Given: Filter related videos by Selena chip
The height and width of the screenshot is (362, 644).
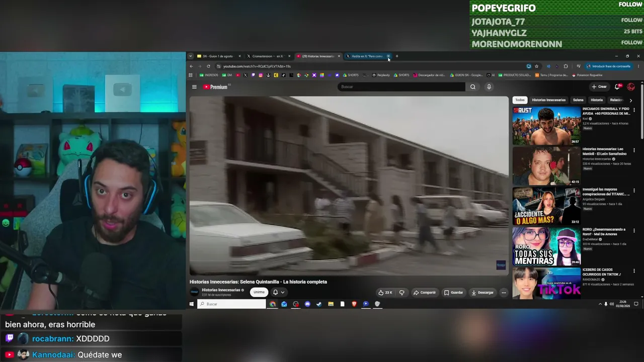Looking at the screenshot, I should pos(578,100).
